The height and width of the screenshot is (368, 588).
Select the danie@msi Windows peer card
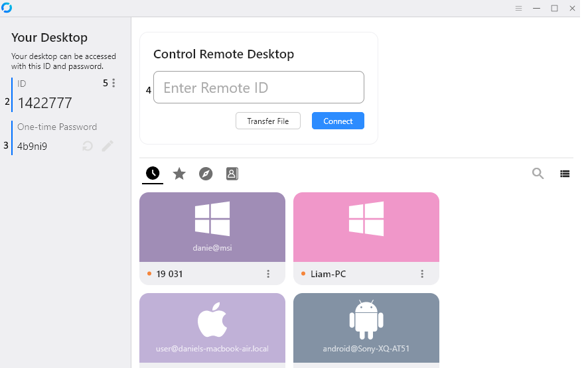click(x=212, y=227)
